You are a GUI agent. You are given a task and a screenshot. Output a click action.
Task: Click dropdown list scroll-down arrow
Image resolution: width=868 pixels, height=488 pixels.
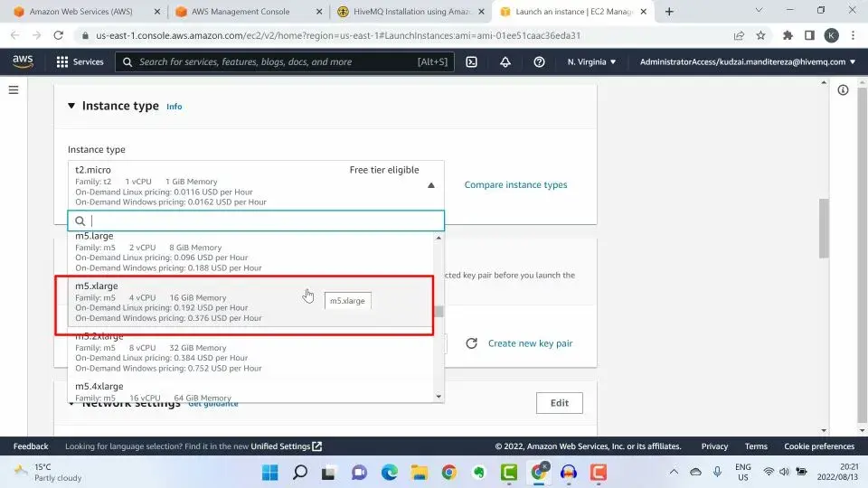coord(439,396)
